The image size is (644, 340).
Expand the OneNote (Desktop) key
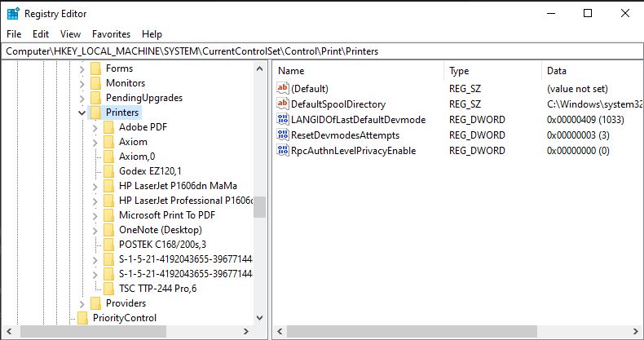click(95, 231)
